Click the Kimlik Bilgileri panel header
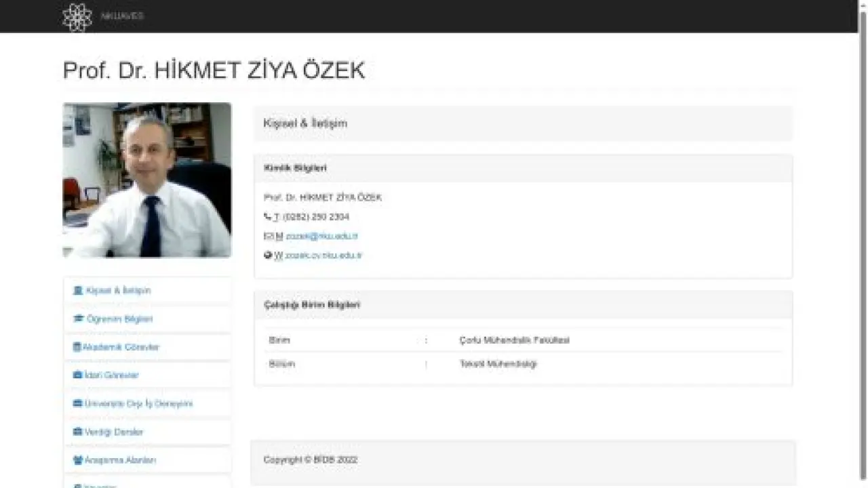This screenshot has height=488, width=868. 523,168
